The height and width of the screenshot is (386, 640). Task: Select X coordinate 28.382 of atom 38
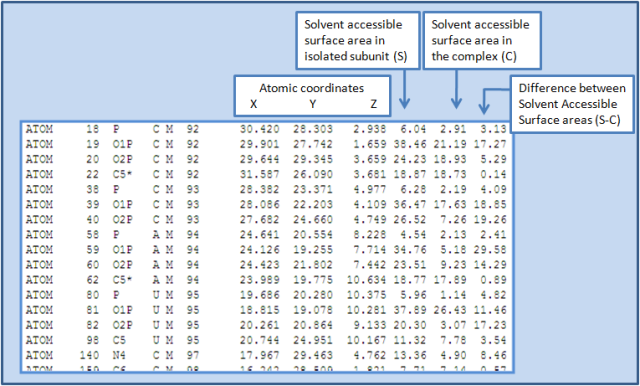pos(260,190)
